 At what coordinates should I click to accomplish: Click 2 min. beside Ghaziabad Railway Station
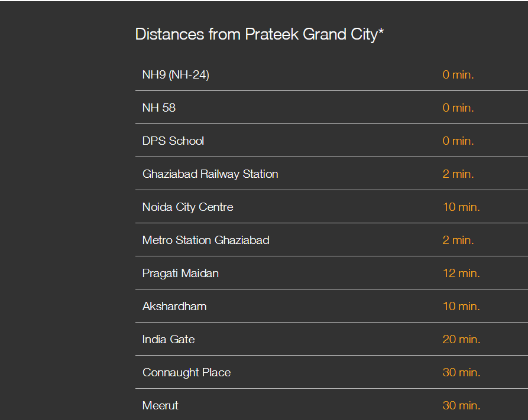pyautogui.click(x=458, y=174)
